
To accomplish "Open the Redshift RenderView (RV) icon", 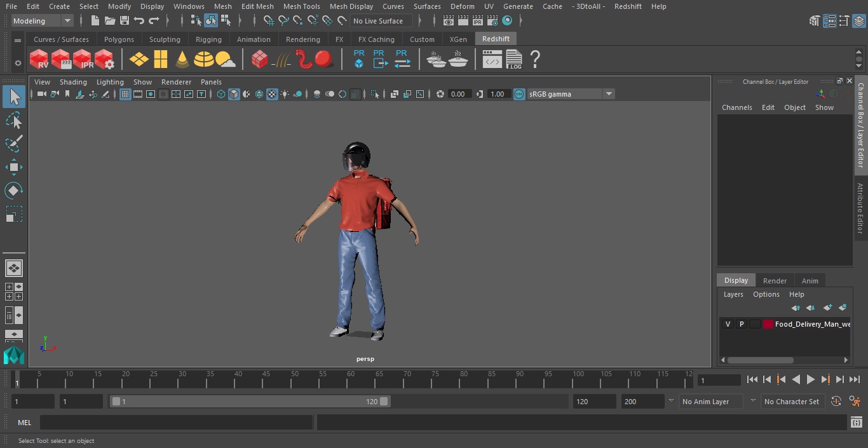I will point(39,60).
